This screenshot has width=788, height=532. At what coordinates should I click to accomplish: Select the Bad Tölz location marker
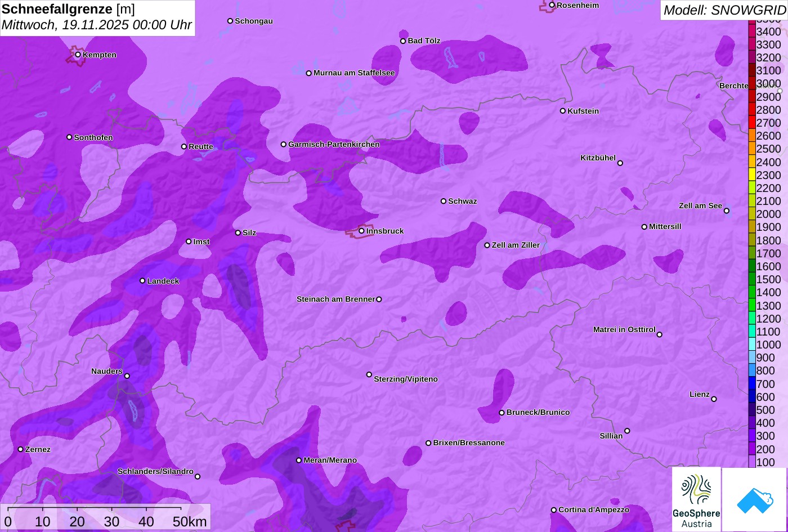tap(403, 41)
